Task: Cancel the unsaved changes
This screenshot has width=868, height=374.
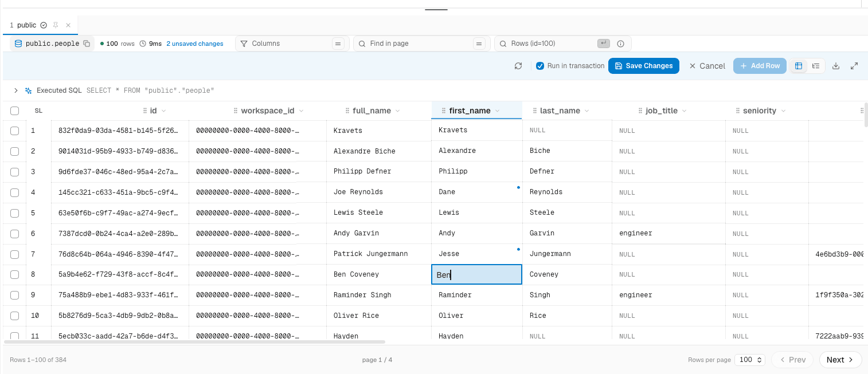Action: point(707,66)
